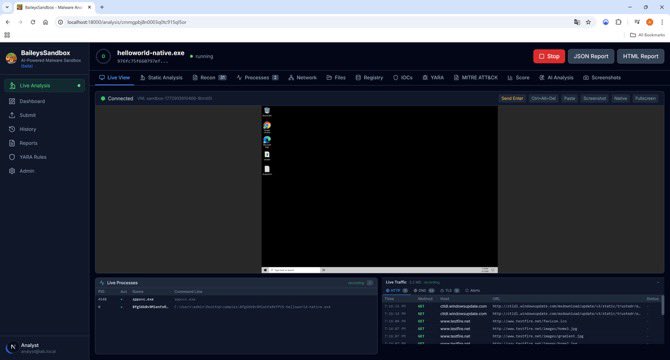The image size is (670, 360).
Task: Click Recycle Bin icon in VM desktop
Action: pyautogui.click(x=267, y=112)
